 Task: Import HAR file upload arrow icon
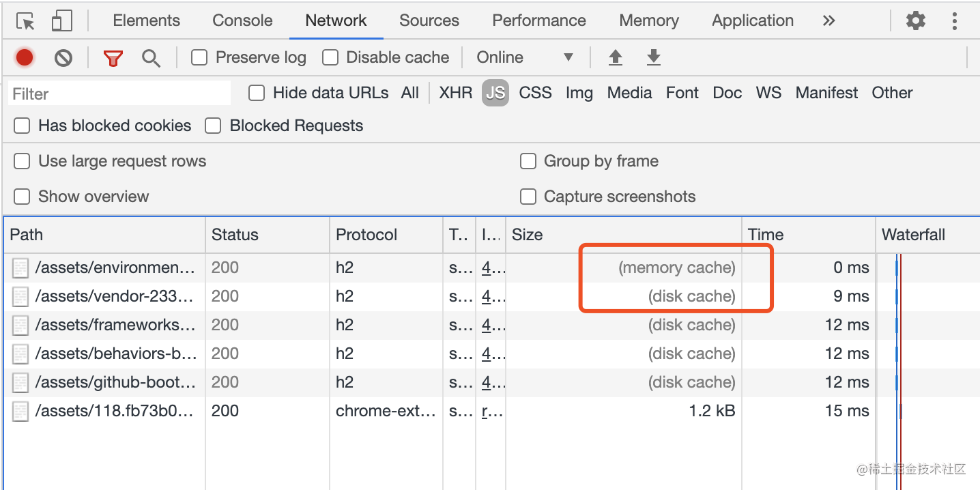(x=616, y=57)
